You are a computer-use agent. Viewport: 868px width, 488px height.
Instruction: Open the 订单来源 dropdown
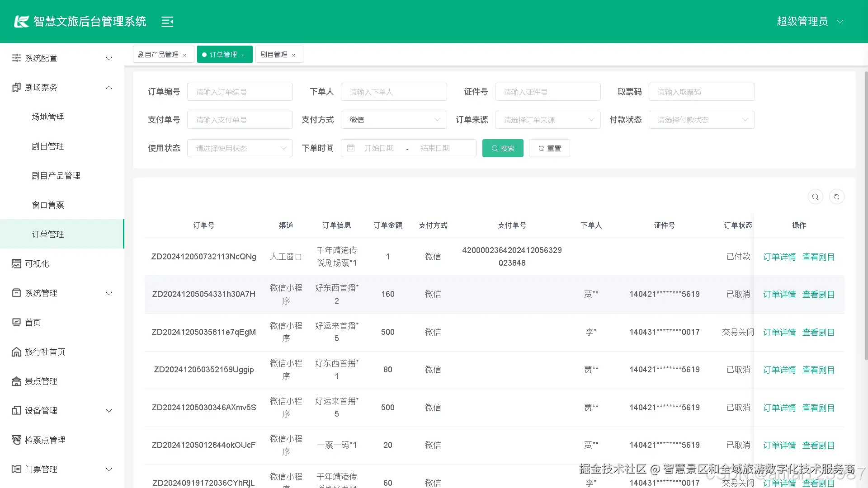(547, 120)
